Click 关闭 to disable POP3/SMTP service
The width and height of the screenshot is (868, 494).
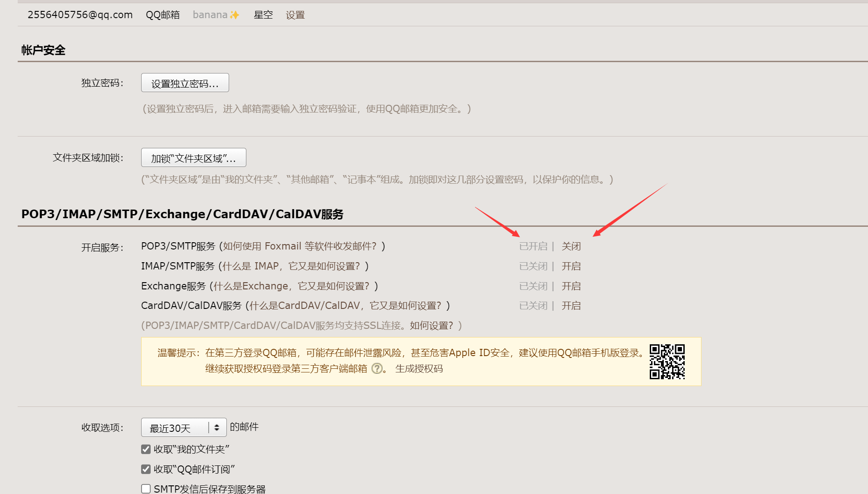click(x=571, y=246)
